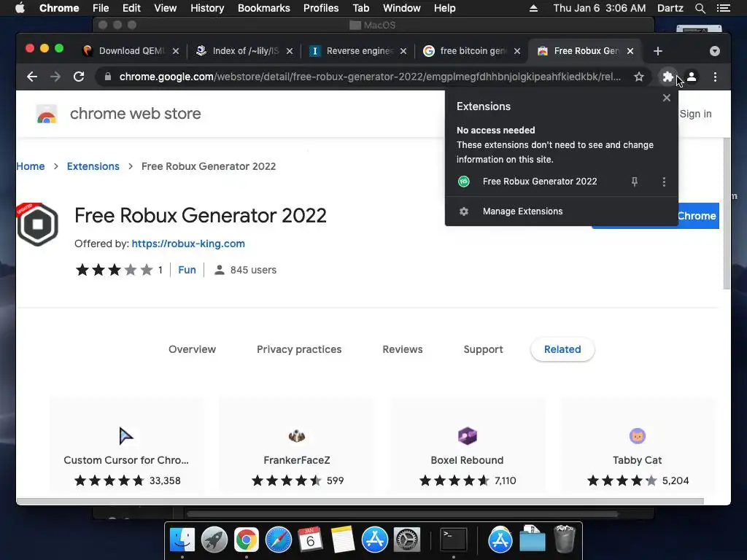Open the History menu

(207, 8)
